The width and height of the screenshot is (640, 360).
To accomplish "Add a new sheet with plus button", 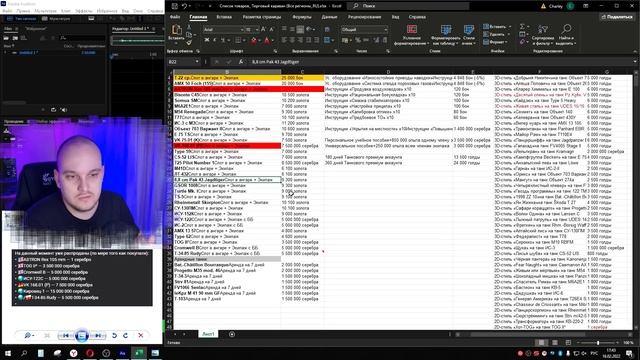I will point(232,334).
